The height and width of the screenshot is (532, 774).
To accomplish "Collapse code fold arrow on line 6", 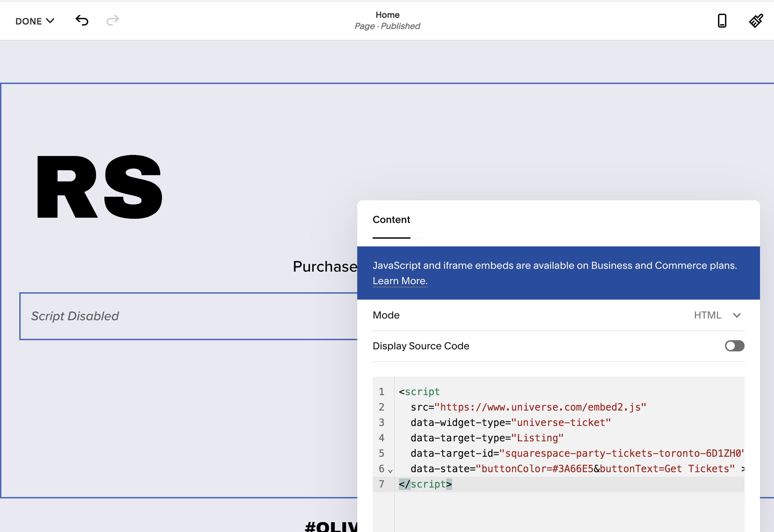I will 390,471.
